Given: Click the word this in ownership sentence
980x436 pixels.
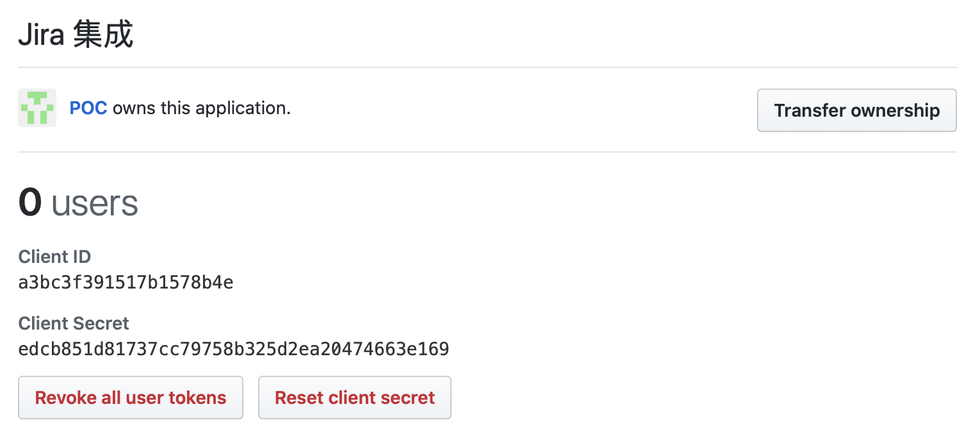Looking at the screenshot, I should (176, 108).
